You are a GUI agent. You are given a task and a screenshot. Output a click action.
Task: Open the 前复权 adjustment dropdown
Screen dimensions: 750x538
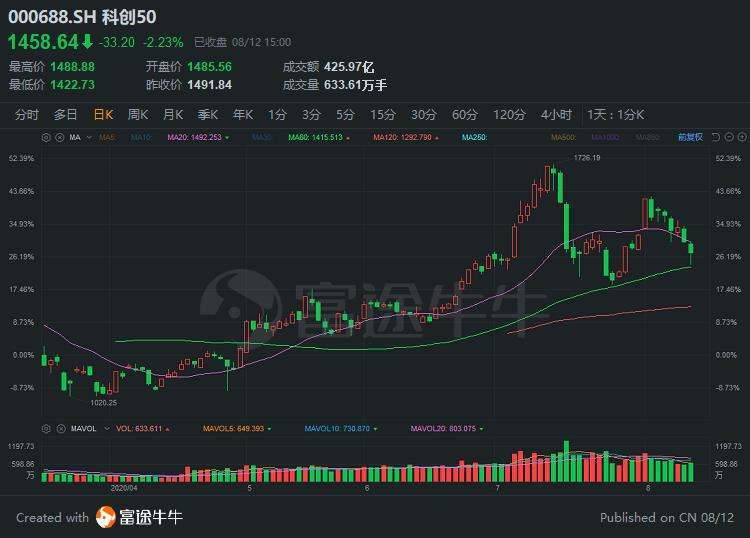pos(691,136)
